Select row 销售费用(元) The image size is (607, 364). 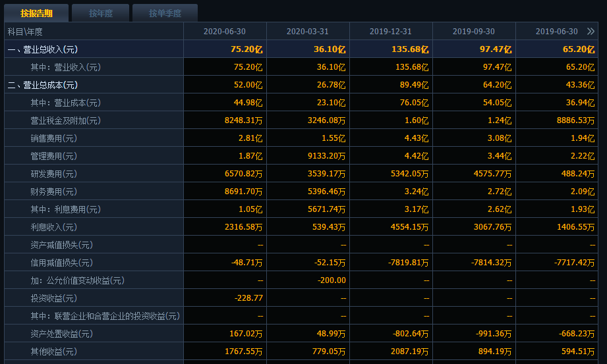(x=301, y=138)
